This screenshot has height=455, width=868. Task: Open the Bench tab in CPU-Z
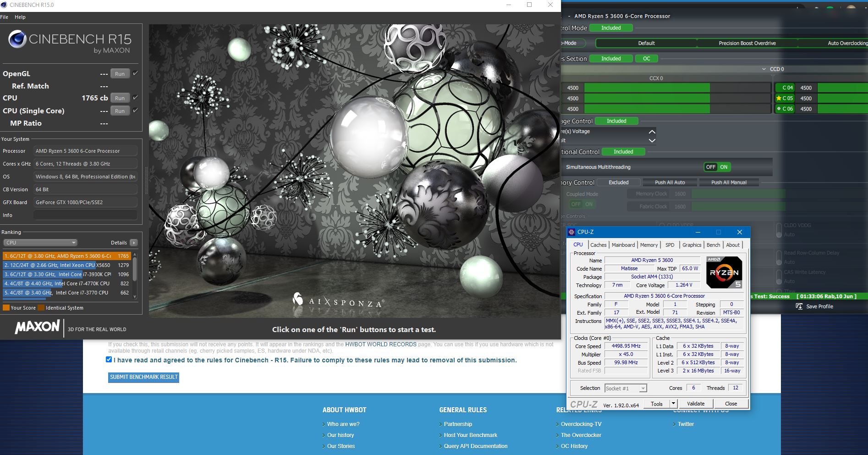[x=713, y=245]
